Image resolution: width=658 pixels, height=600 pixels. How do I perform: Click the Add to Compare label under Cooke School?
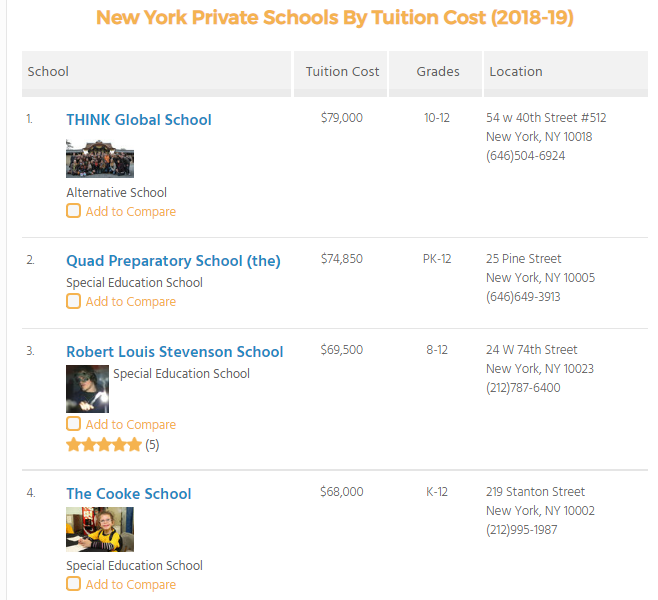pos(130,584)
